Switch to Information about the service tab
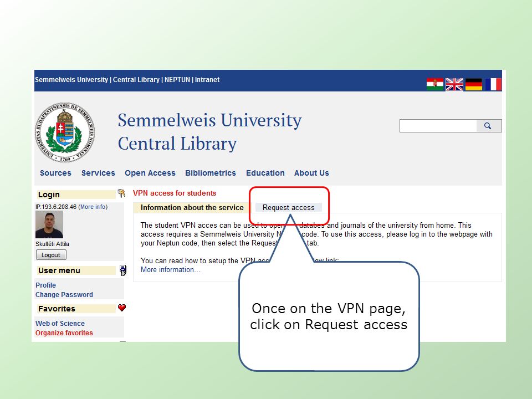This screenshot has width=532, height=399. 192,207
